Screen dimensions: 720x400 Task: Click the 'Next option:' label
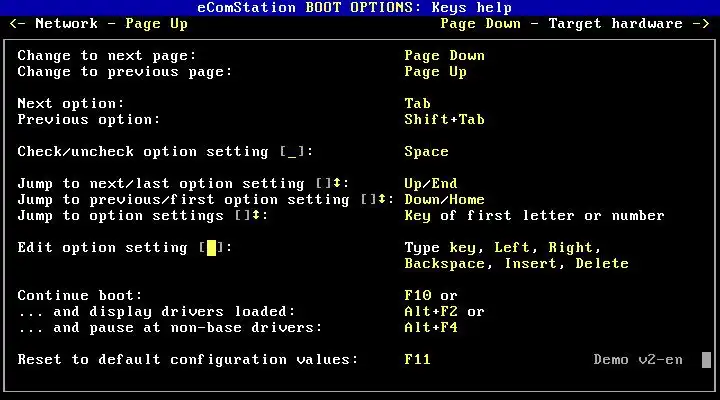coord(71,104)
